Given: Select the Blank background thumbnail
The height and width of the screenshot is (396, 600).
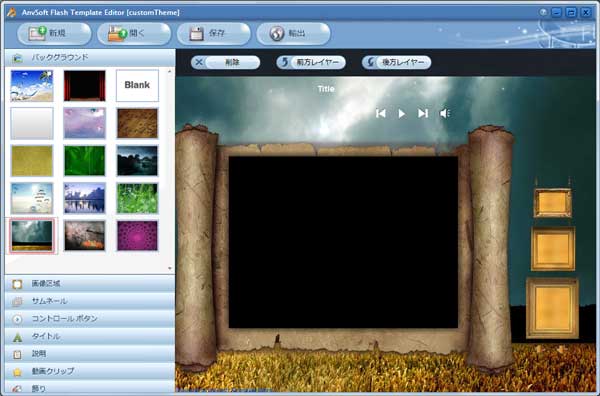Looking at the screenshot, I should pyautogui.click(x=137, y=85).
